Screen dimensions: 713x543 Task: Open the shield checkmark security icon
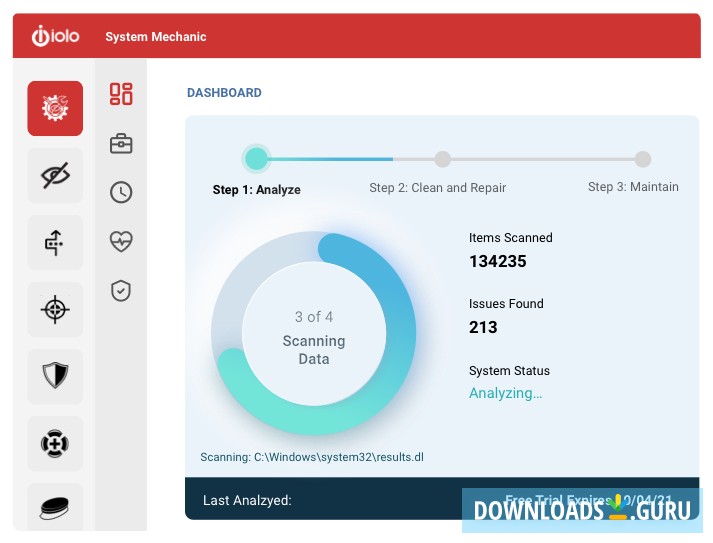(x=121, y=291)
